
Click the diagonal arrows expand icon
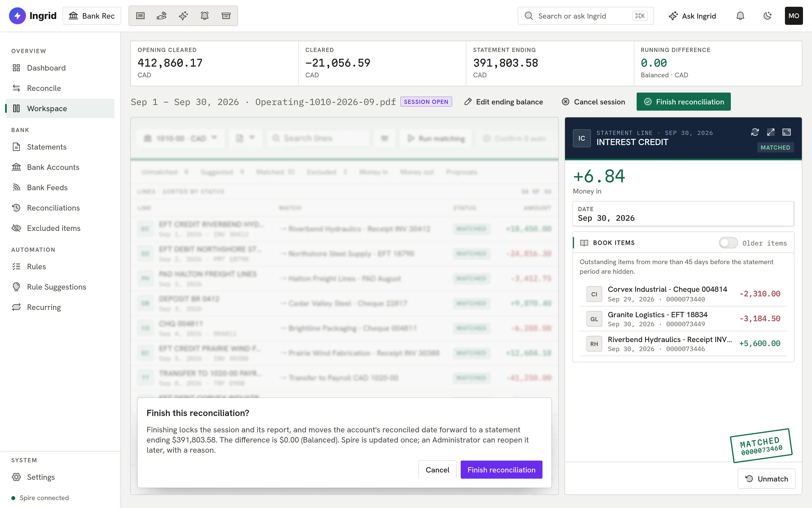coord(771,132)
